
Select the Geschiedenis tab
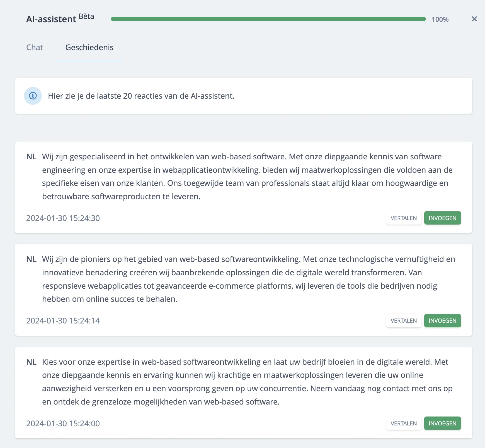89,47
